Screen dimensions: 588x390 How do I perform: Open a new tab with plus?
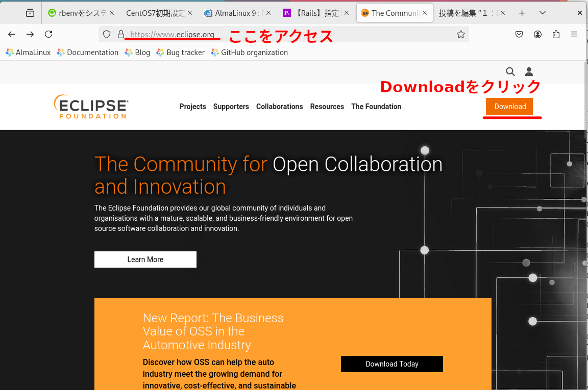522,13
